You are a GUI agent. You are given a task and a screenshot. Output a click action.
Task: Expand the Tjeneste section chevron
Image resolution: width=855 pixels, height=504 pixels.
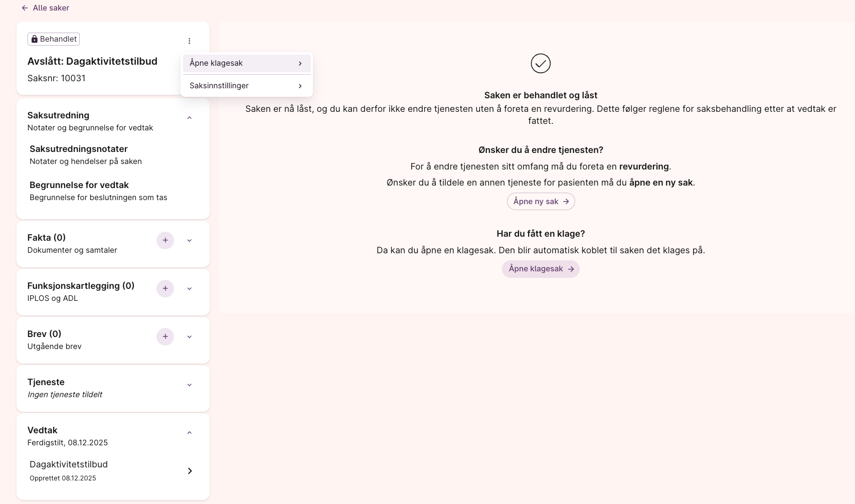[x=189, y=385]
